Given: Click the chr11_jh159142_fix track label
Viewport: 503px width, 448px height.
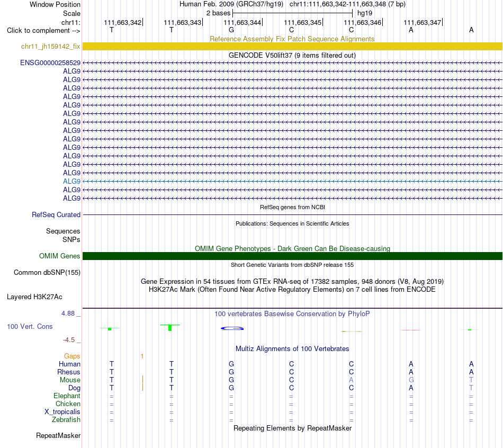Looking at the screenshot, I should click(50, 46).
